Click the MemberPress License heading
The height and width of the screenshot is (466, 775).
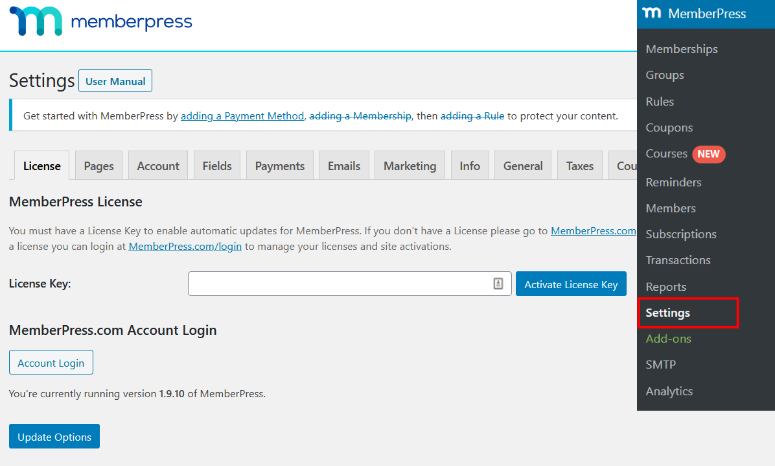pyautogui.click(x=76, y=202)
